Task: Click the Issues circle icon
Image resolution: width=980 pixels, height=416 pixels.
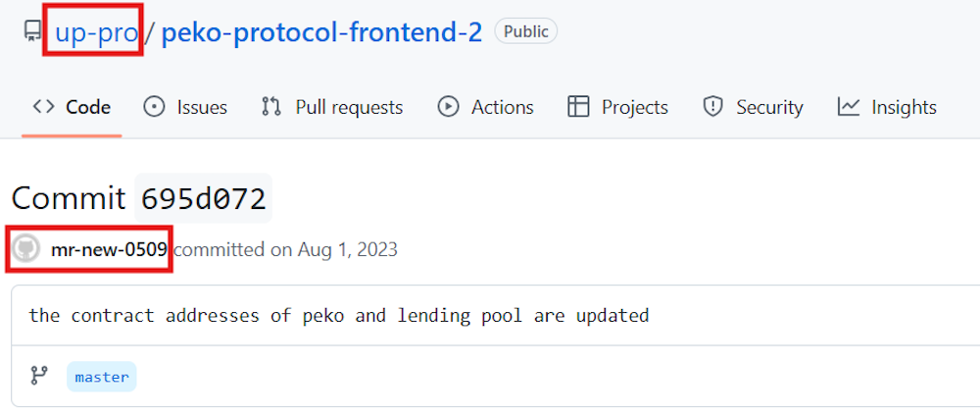Action: [154, 107]
